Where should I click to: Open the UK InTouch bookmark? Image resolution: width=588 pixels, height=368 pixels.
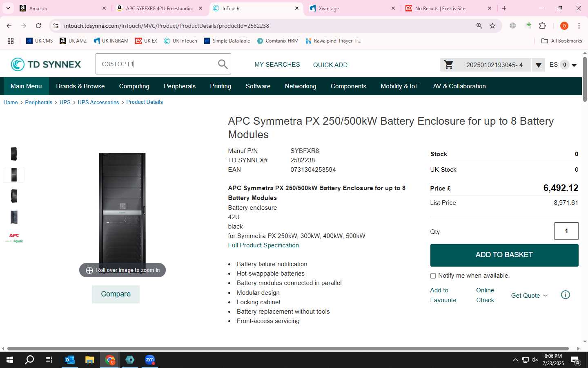coord(180,41)
